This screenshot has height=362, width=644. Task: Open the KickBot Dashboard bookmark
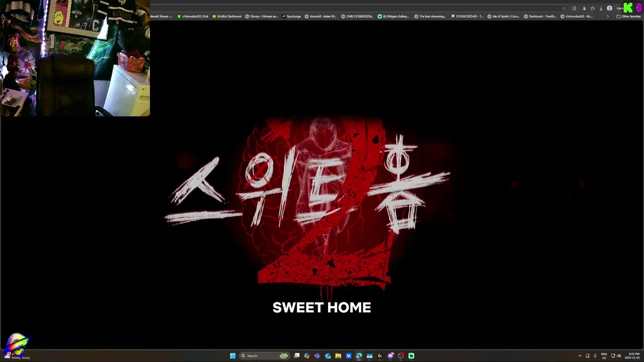(x=227, y=17)
